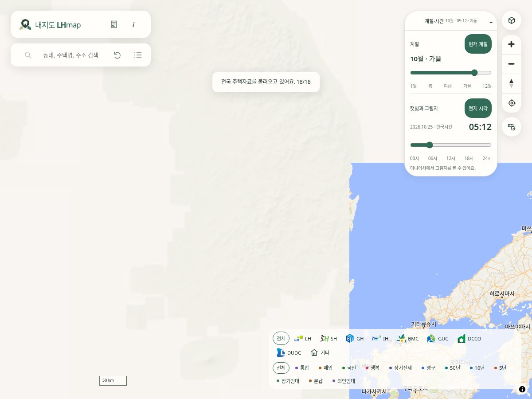532x399 pixels.
Task: Filter by IH provider
Action: click(x=380, y=339)
